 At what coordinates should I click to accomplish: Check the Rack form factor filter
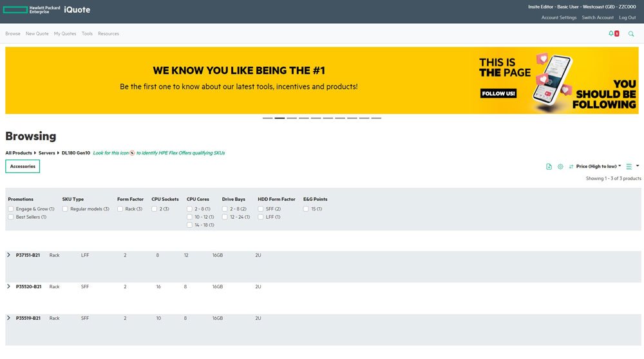[x=120, y=209]
